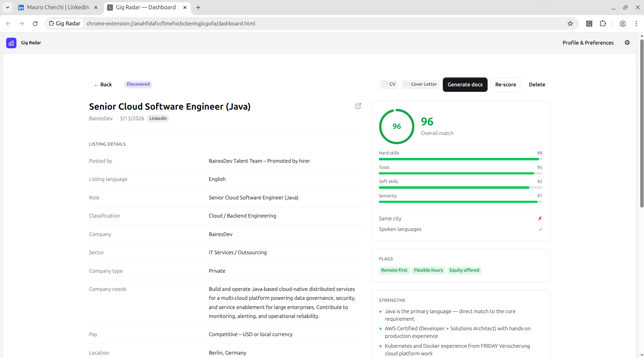
Task: Open Chrome profile avatar icon
Action: click(622, 24)
